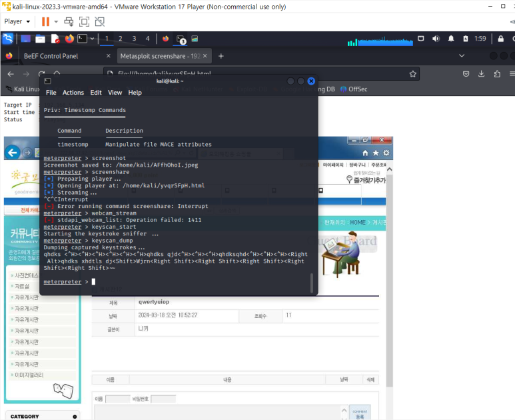Open the VMware Player menu
The image size is (515, 420).
tap(17, 22)
